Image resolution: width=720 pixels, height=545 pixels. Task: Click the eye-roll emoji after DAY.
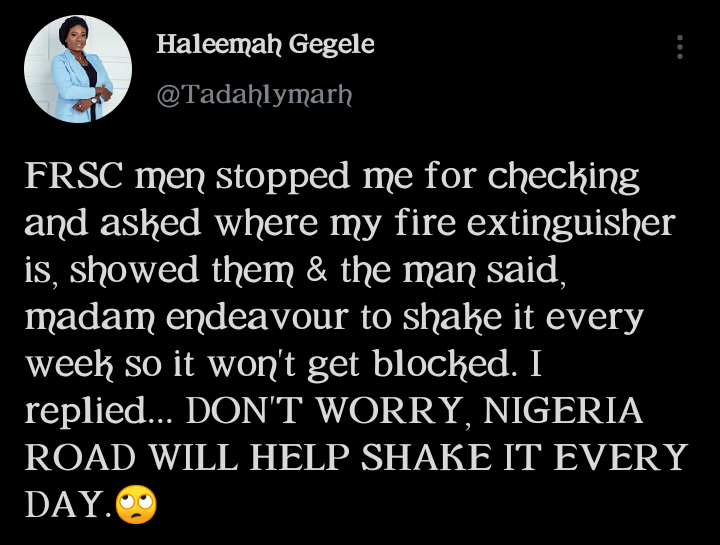[x=136, y=504]
